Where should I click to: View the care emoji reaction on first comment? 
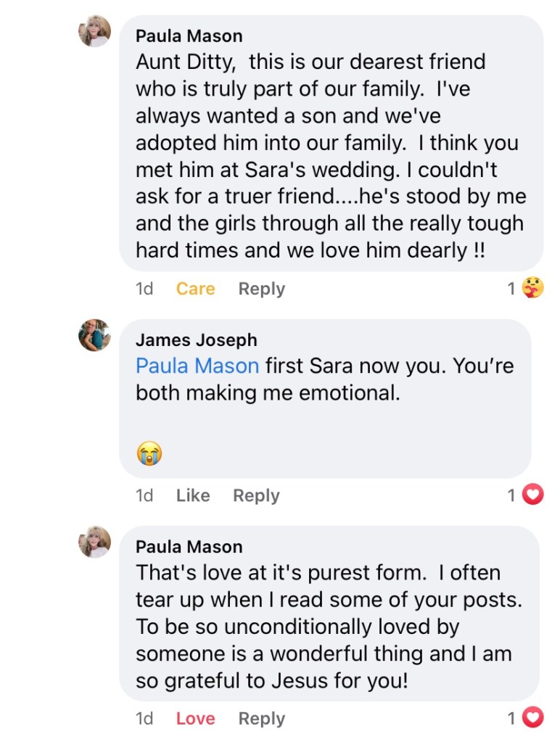533,289
